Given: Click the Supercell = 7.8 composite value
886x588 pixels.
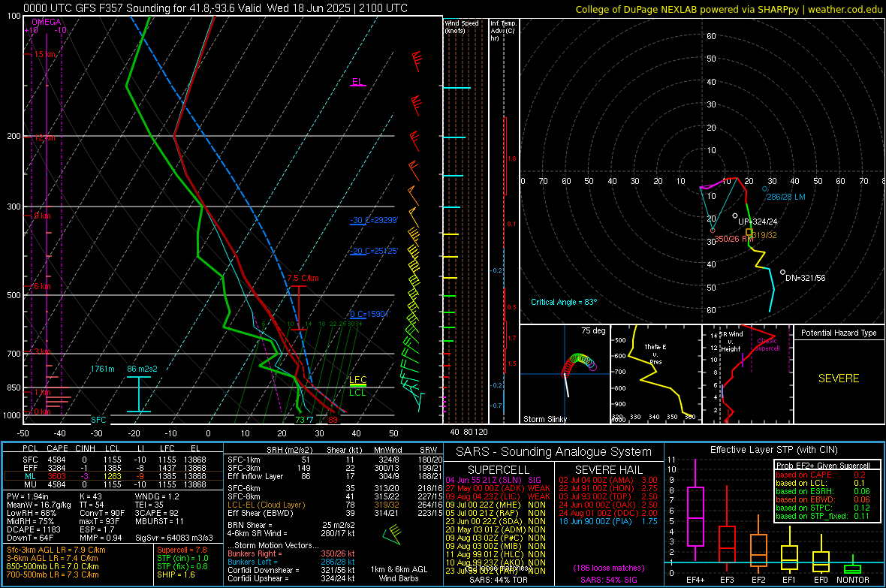Looking at the screenshot, I should [182, 550].
